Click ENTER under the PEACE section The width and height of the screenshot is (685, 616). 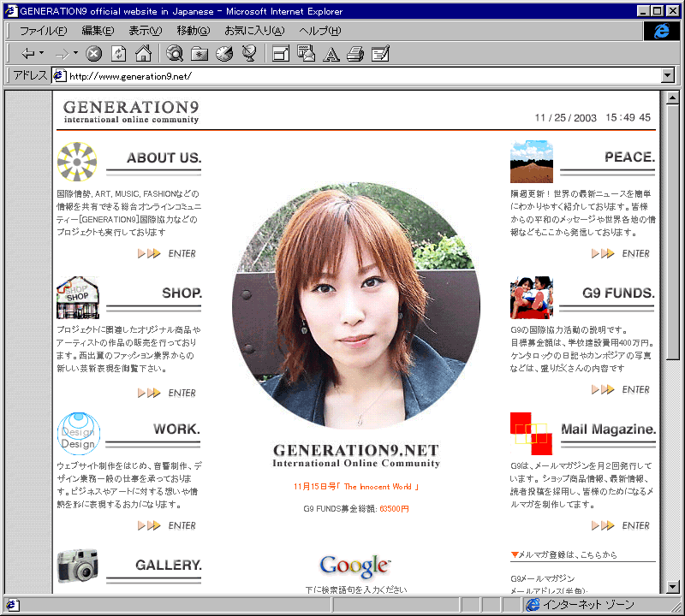621,253
